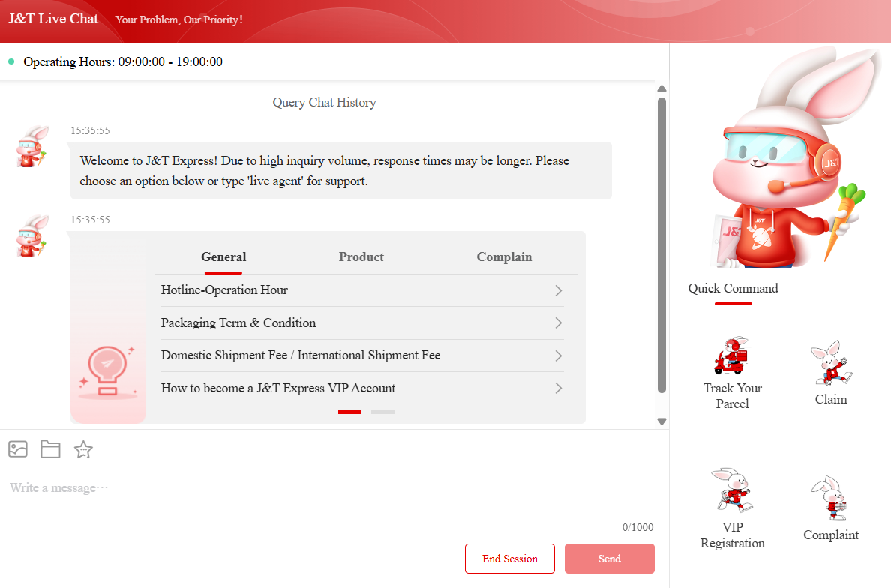Click the End Session button

(x=509, y=559)
